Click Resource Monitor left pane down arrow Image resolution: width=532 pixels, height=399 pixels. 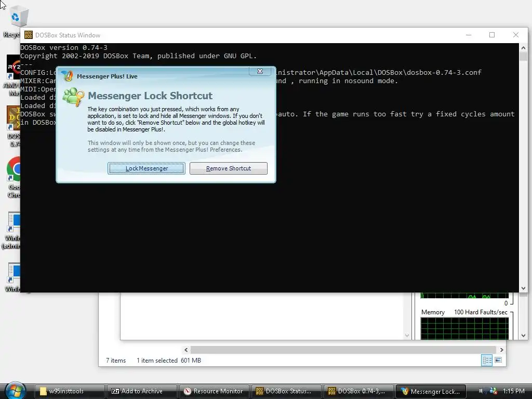(x=407, y=335)
